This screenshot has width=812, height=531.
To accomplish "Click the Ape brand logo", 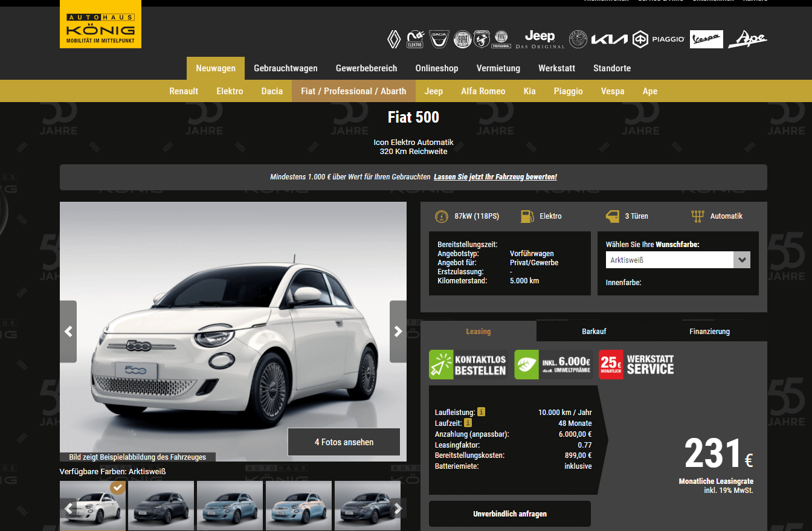I will click(x=747, y=39).
